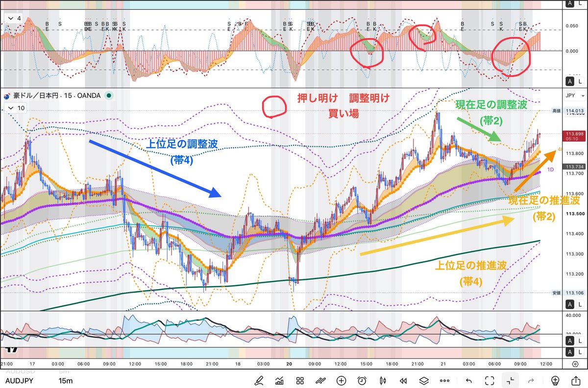Select the low price label 113.106
Image resolution: width=588 pixels, height=388 pixels.
click(575, 293)
